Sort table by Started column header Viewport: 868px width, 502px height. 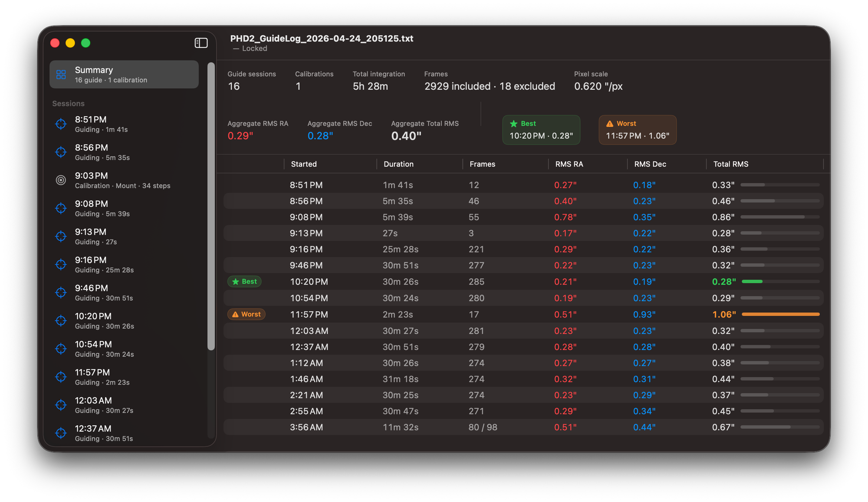click(304, 164)
